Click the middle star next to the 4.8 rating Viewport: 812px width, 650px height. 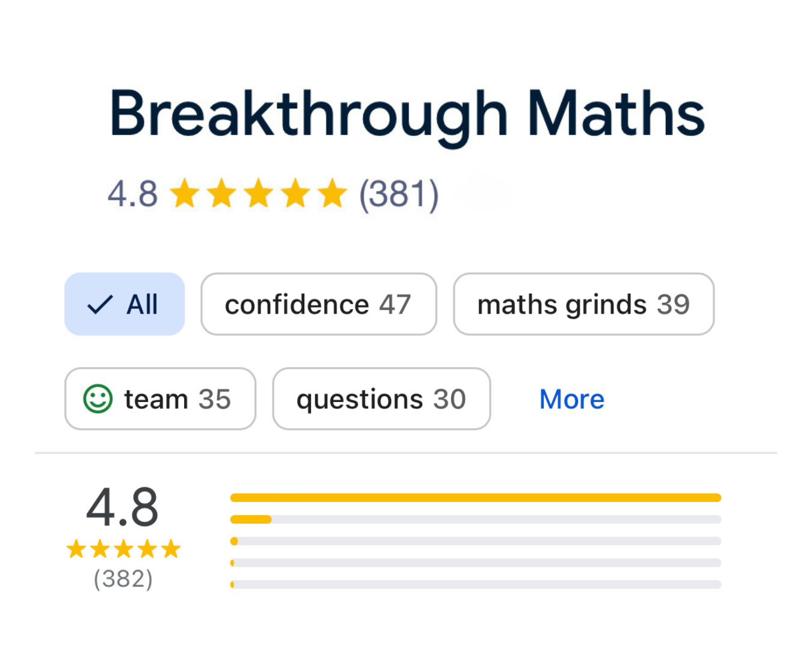point(259,193)
